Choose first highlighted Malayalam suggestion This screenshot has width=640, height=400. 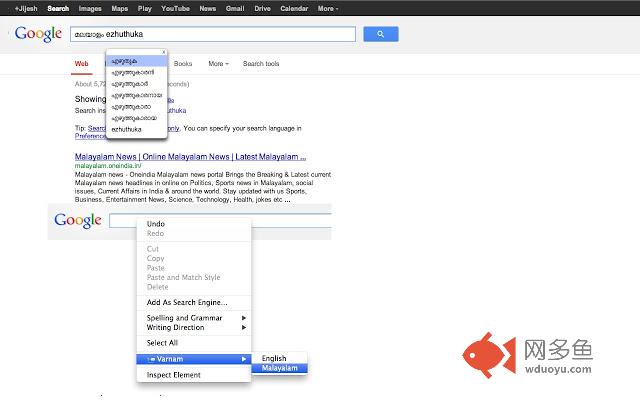tap(136, 61)
